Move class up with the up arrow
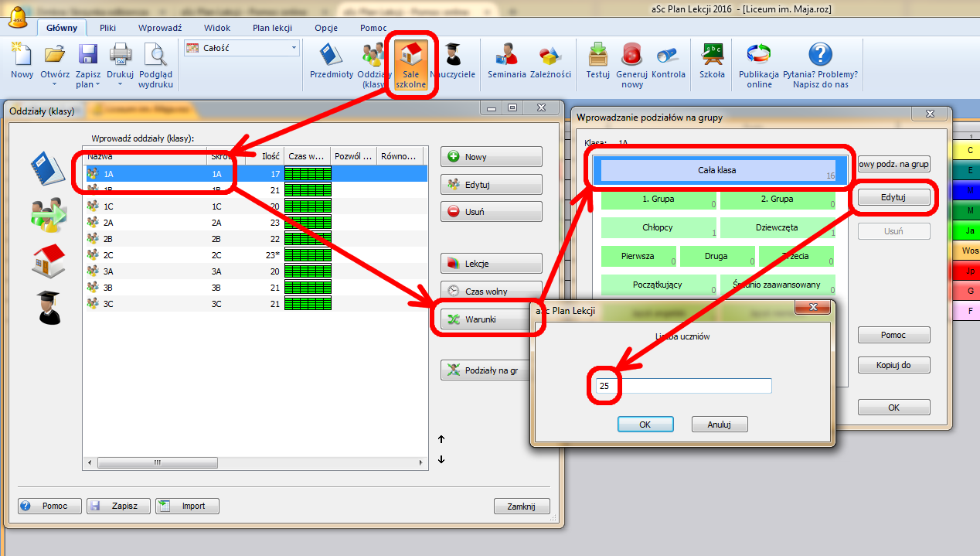Viewport: 980px width, 556px height. (441, 439)
